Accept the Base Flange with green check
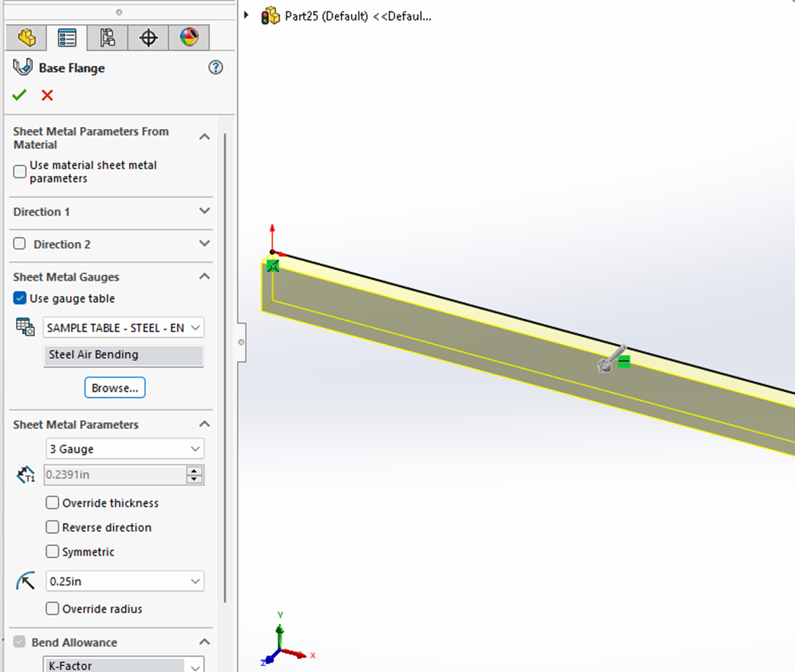795x672 pixels. (19, 95)
